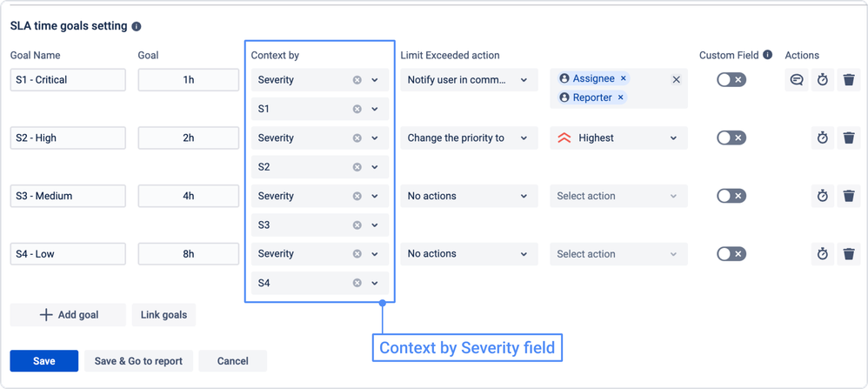Click the Add goal button
Screen dimensions: 868x389
click(x=68, y=315)
